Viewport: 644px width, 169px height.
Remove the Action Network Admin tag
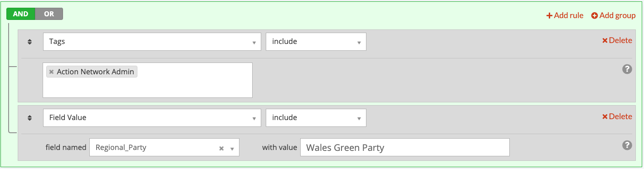pos(51,72)
